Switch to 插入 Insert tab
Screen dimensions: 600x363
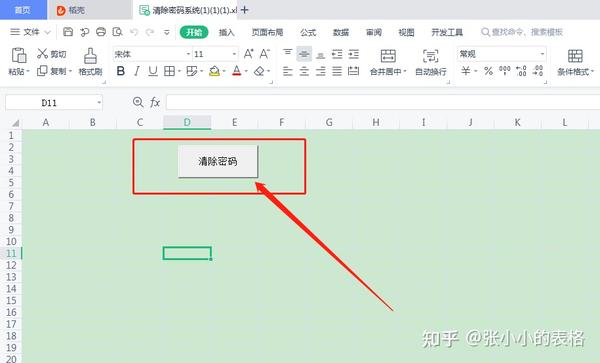point(227,32)
